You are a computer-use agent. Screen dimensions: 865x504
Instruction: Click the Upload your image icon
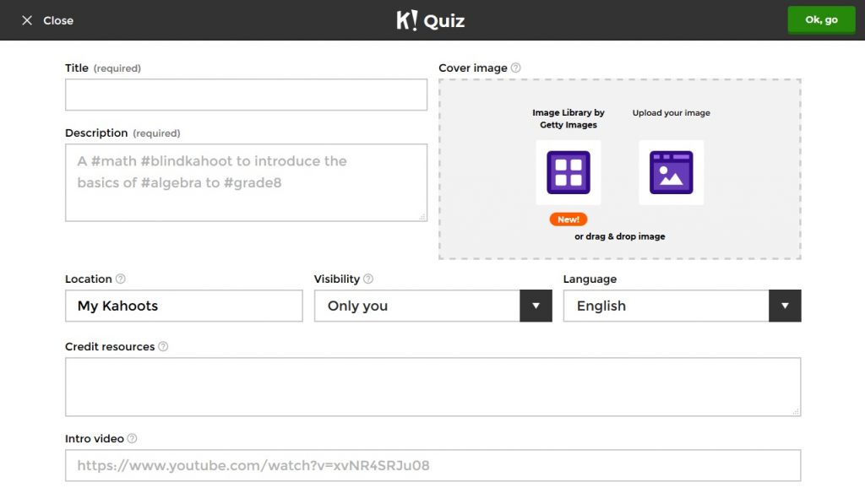point(671,172)
